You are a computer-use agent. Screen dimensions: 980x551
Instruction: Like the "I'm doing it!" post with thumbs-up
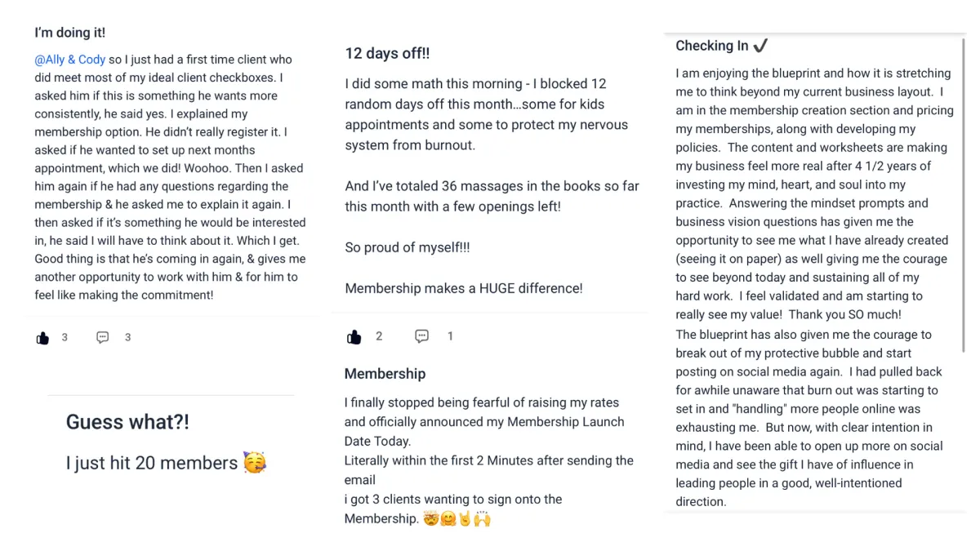point(42,338)
